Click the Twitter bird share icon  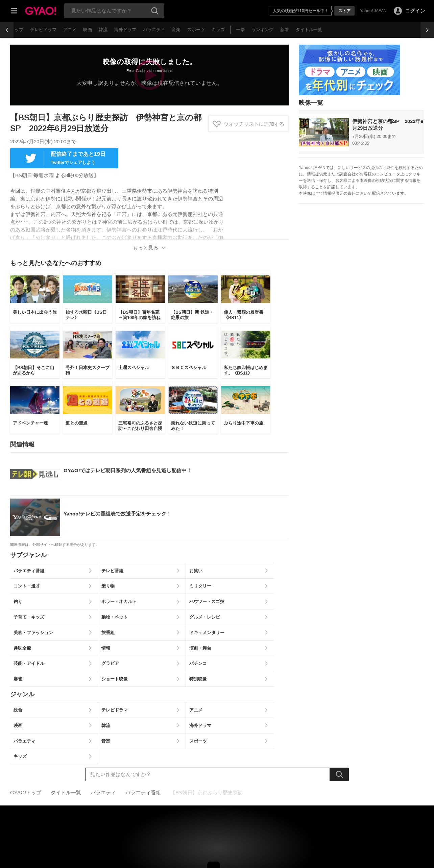[x=30, y=158]
